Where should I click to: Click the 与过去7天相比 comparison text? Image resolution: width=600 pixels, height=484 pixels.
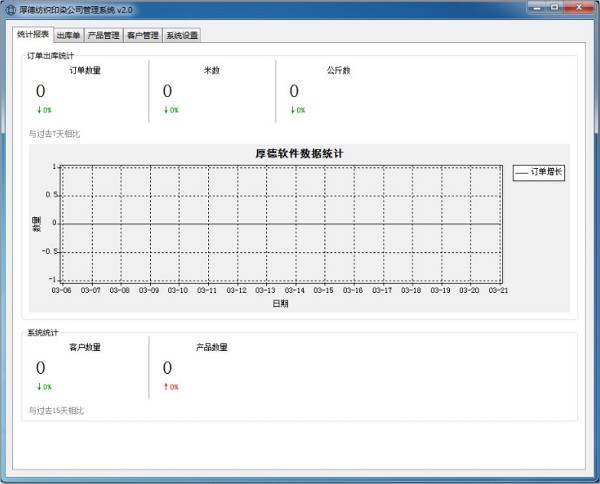55,133
